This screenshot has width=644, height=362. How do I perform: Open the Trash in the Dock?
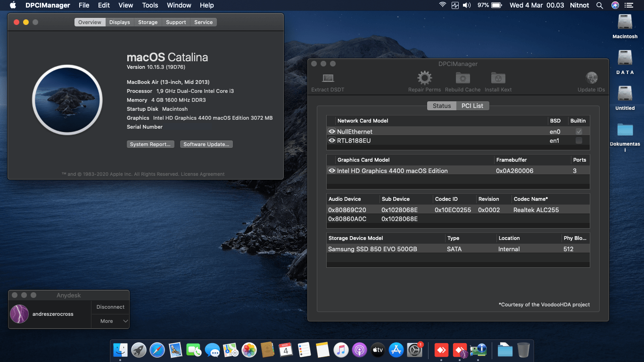pyautogui.click(x=523, y=350)
